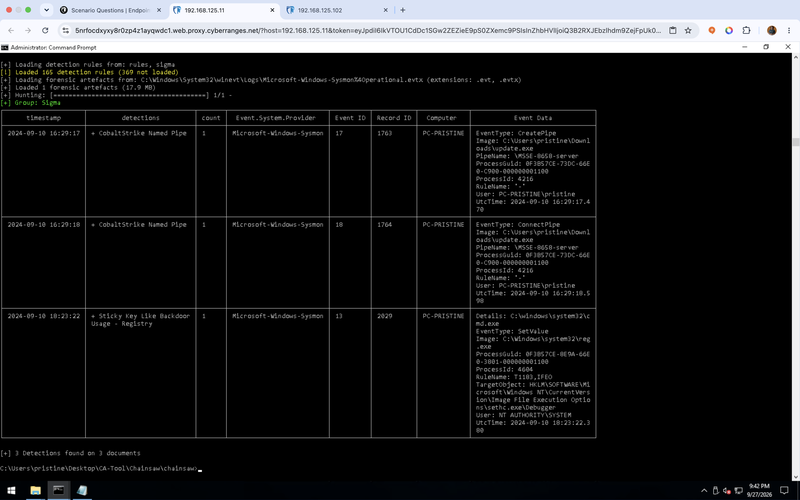Select the 192.168.125.11 browser tab
Screen dimensions: 800x500
223,10
